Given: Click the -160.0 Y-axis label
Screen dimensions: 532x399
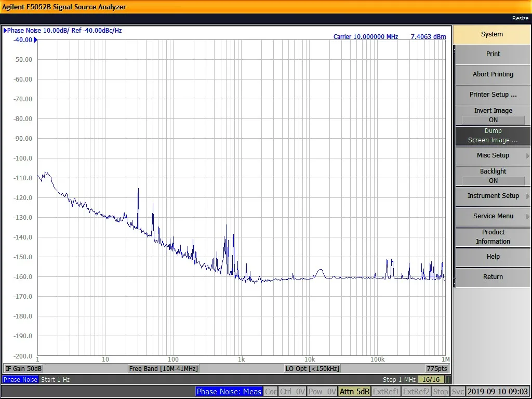Looking at the screenshot, I should 23,277.
